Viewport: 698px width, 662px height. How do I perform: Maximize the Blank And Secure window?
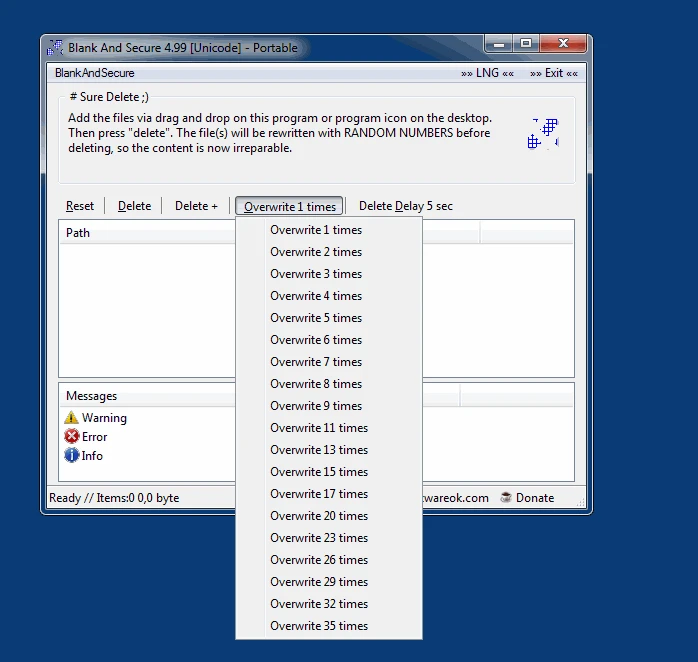[526, 43]
